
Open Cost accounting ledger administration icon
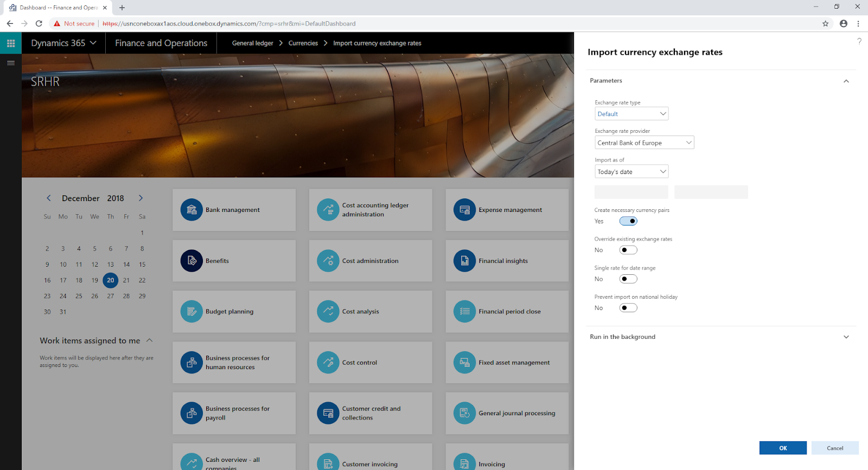click(x=328, y=210)
